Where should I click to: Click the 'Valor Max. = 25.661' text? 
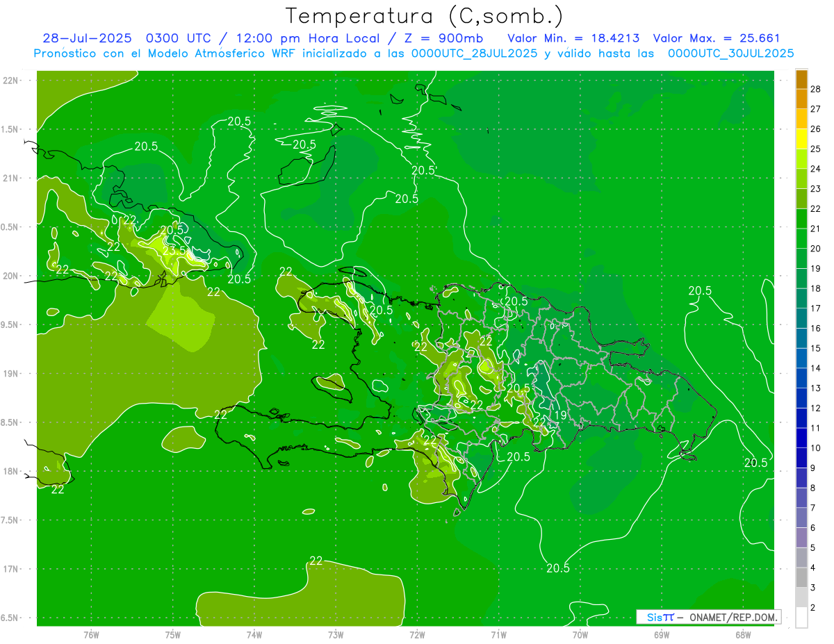click(x=717, y=38)
